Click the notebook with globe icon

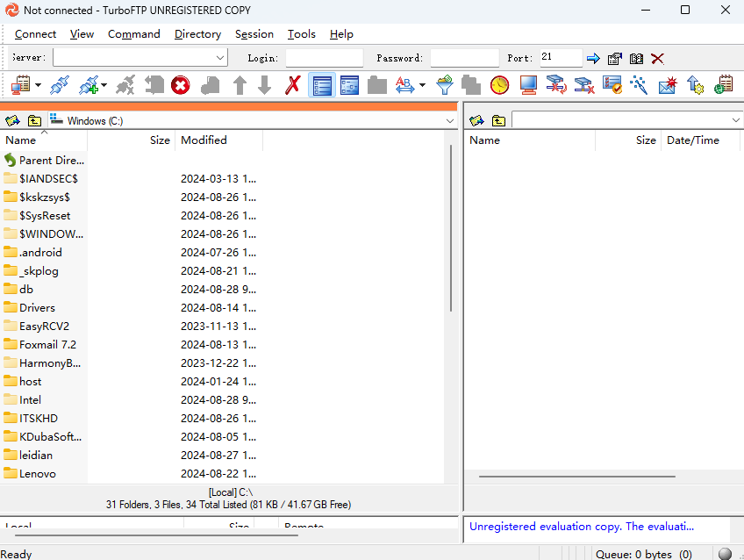tap(724, 85)
